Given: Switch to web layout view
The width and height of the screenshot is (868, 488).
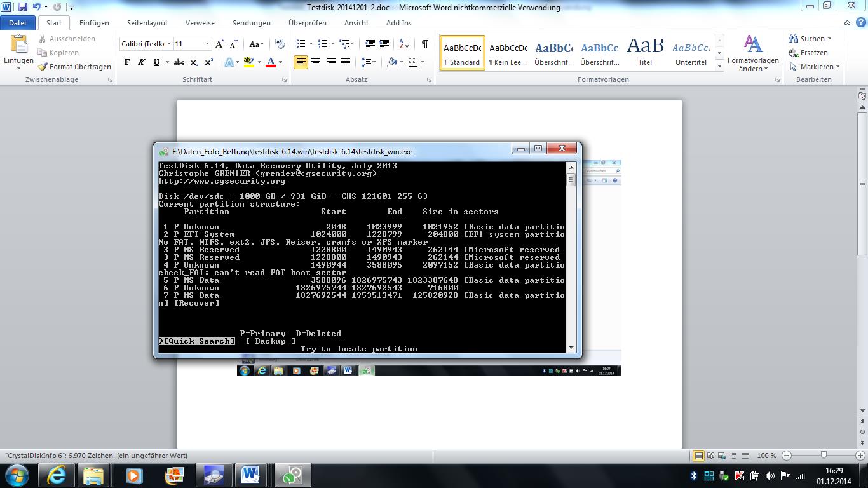Looking at the screenshot, I should point(722,456).
